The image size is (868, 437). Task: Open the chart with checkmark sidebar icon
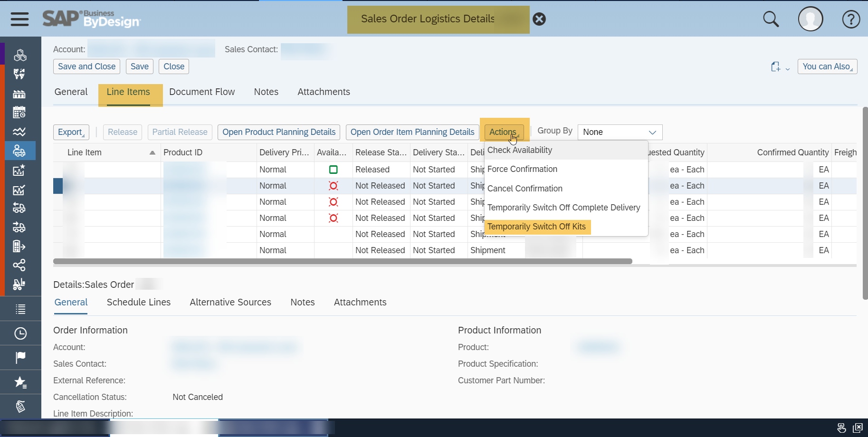click(19, 190)
